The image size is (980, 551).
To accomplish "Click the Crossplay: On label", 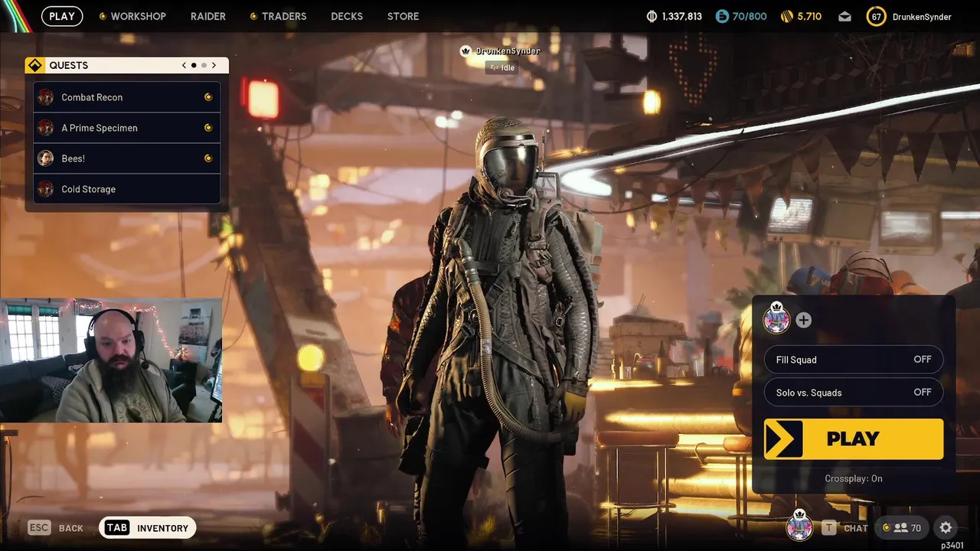I will point(854,478).
